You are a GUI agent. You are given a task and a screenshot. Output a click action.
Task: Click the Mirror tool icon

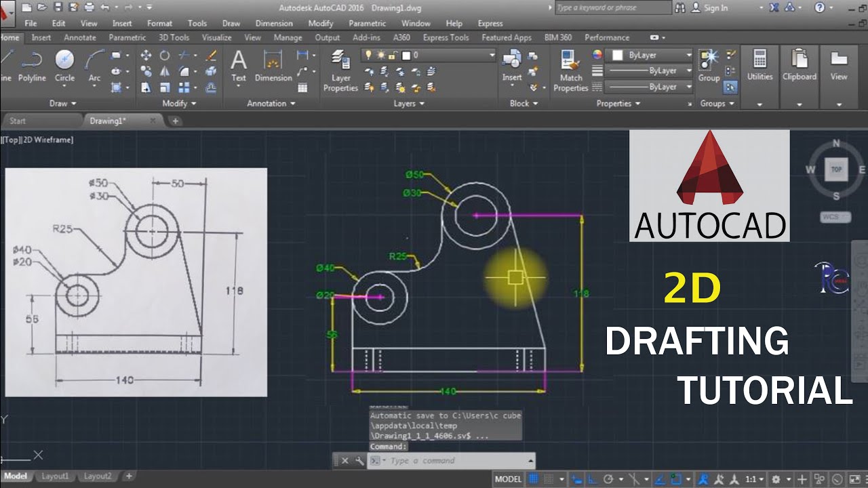(x=165, y=71)
